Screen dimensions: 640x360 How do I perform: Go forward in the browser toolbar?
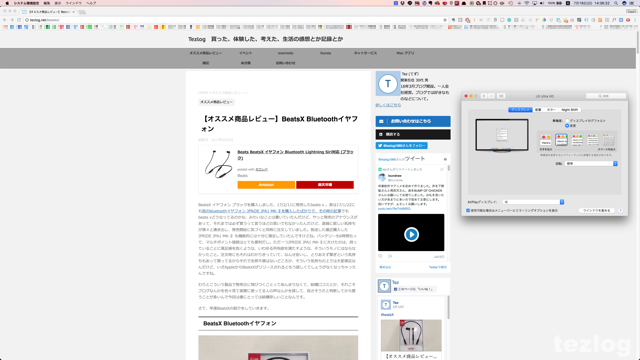(x=12, y=20)
